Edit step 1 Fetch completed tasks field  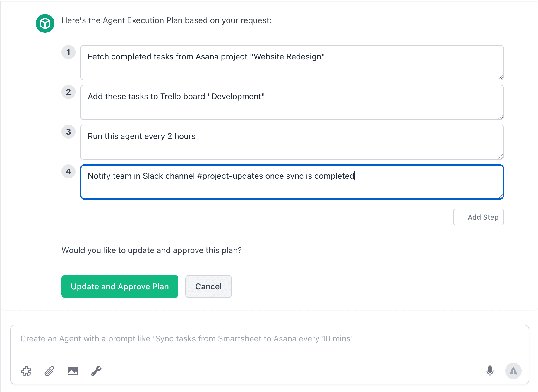pos(292,63)
